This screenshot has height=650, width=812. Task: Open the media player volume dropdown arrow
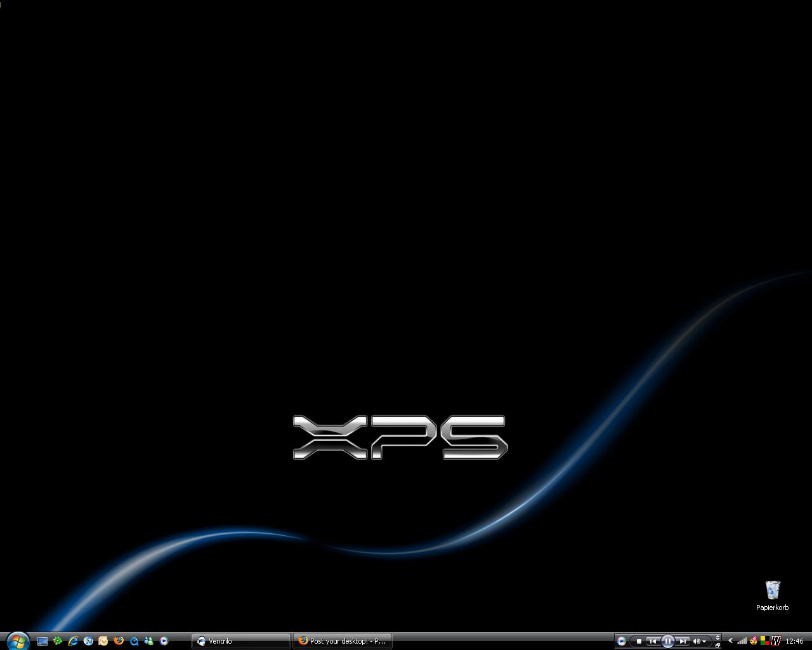point(704,642)
